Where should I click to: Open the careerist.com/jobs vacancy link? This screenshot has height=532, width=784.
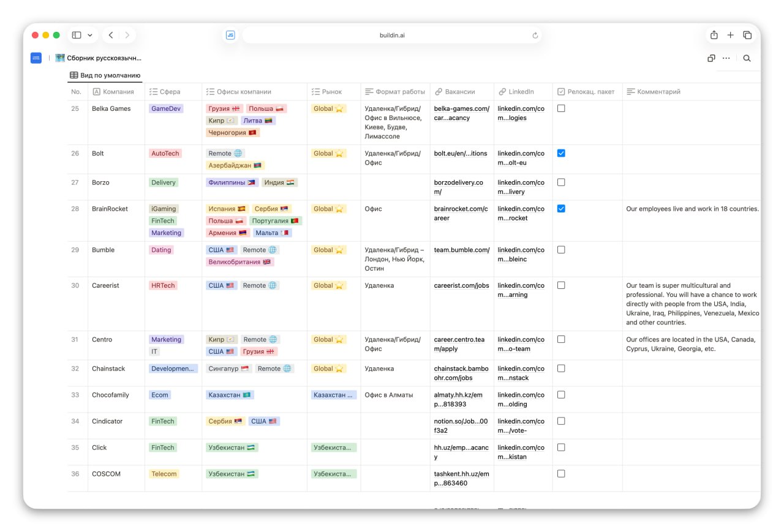461,286
